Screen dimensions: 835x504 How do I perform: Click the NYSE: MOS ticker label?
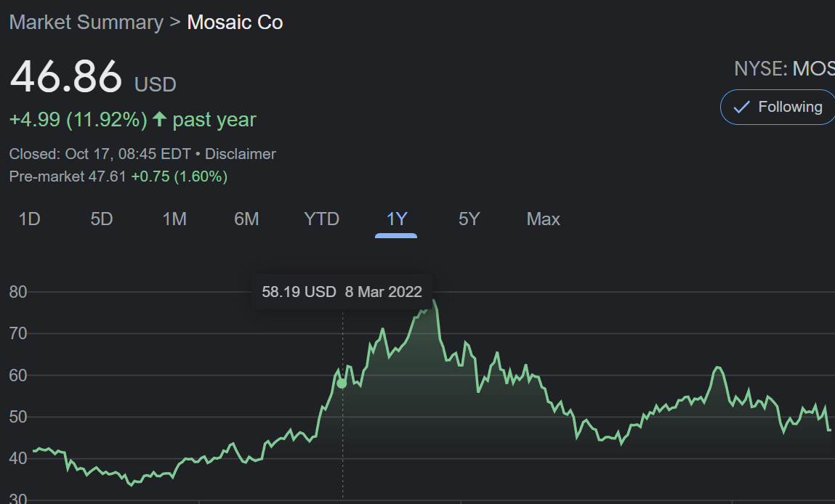pyautogui.click(x=784, y=69)
